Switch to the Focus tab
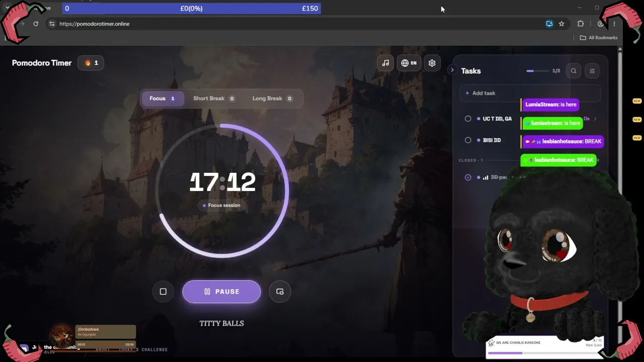The height and width of the screenshot is (362, 644). [x=162, y=99]
